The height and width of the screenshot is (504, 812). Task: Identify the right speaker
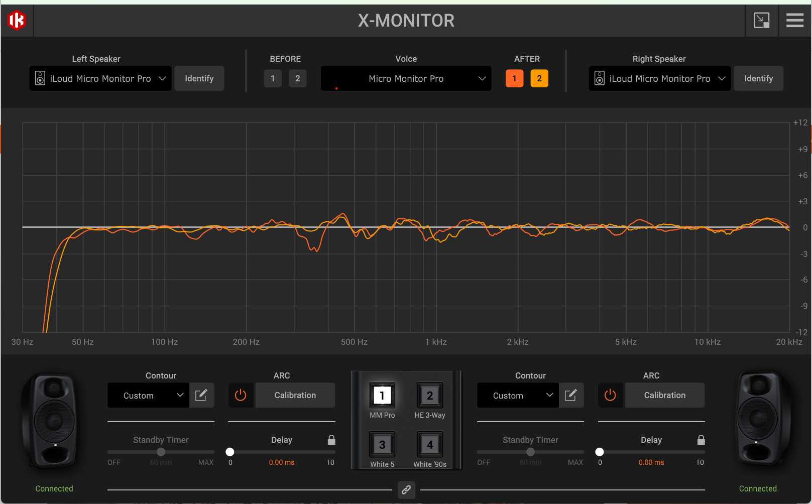758,79
